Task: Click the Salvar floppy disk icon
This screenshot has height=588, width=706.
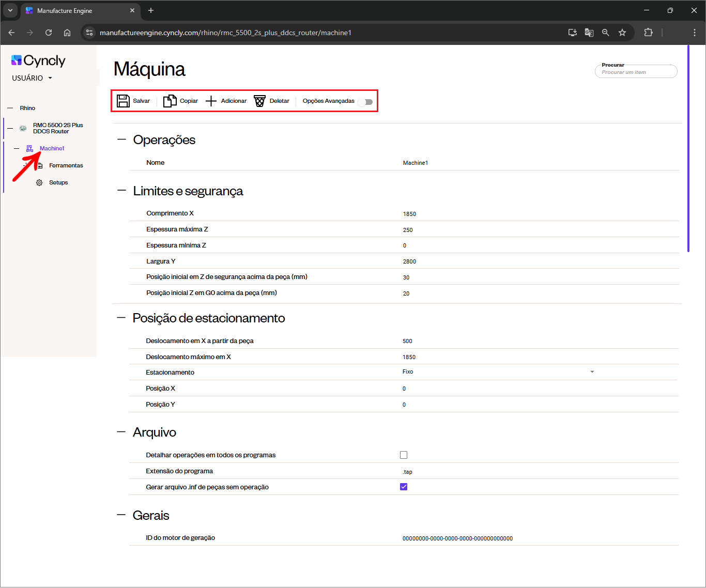Action: [x=123, y=101]
